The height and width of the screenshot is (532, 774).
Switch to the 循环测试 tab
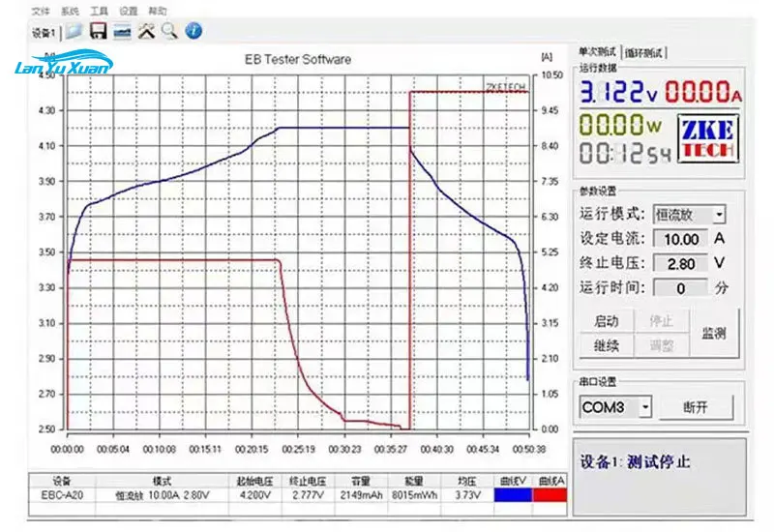[x=643, y=53]
